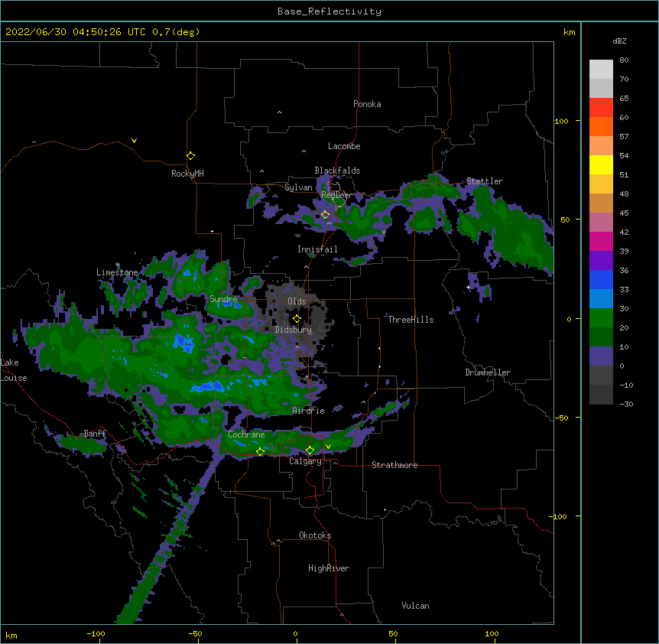Select the Calgary label

306,461
